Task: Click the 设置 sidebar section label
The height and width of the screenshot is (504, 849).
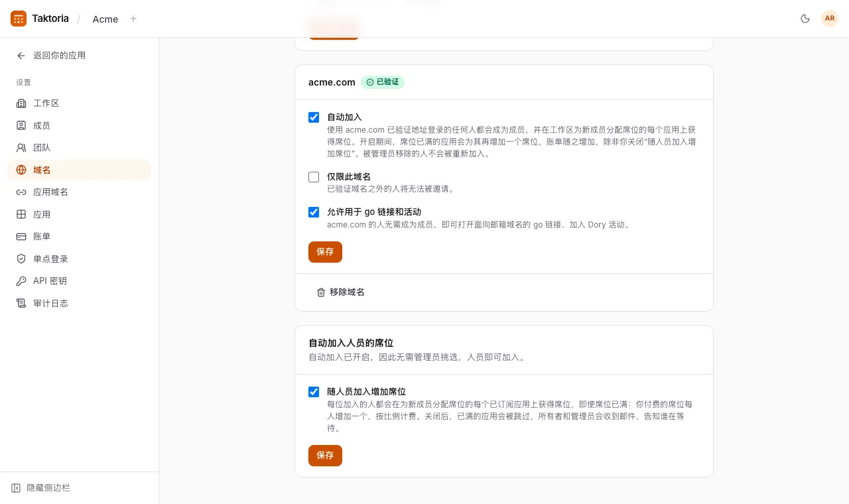Action: (x=24, y=82)
